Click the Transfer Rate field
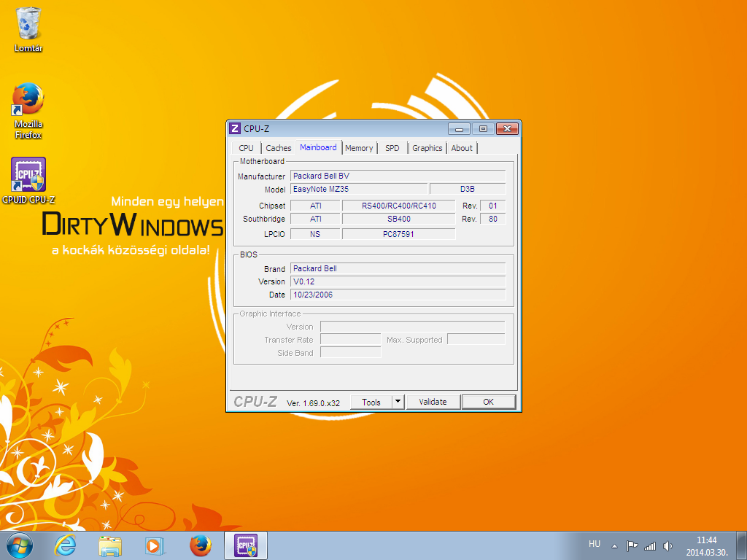This screenshot has height=560, width=747. click(351, 340)
